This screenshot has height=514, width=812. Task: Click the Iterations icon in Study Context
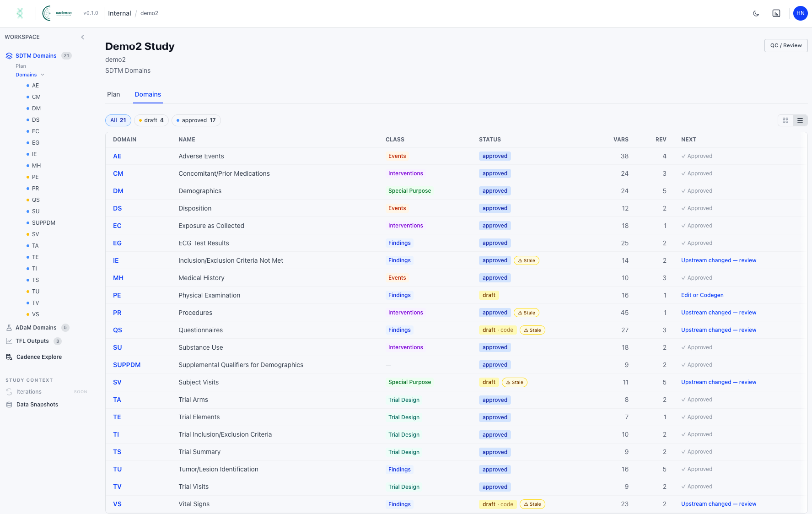pos(9,392)
